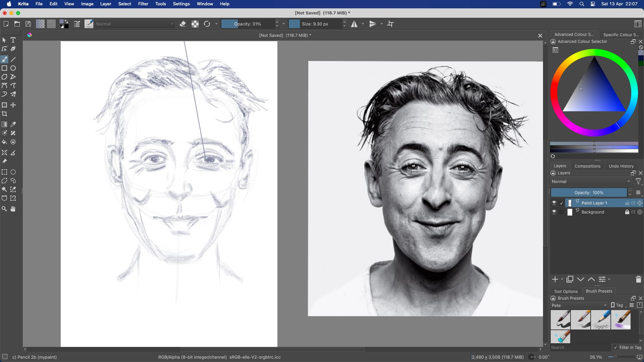Image resolution: width=644 pixels, height=362 pixels.
Task: Open the Filter menu
Action: pos(143,4)
